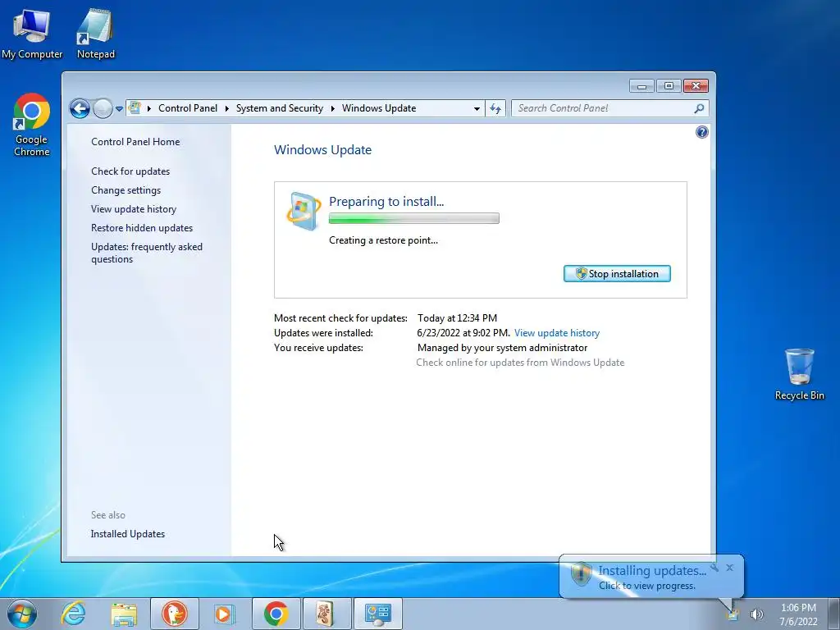Viewport: 840px width, 630px height.
Task: Launch Google Chrome from the desktop
Action: [x=32, y=125]
